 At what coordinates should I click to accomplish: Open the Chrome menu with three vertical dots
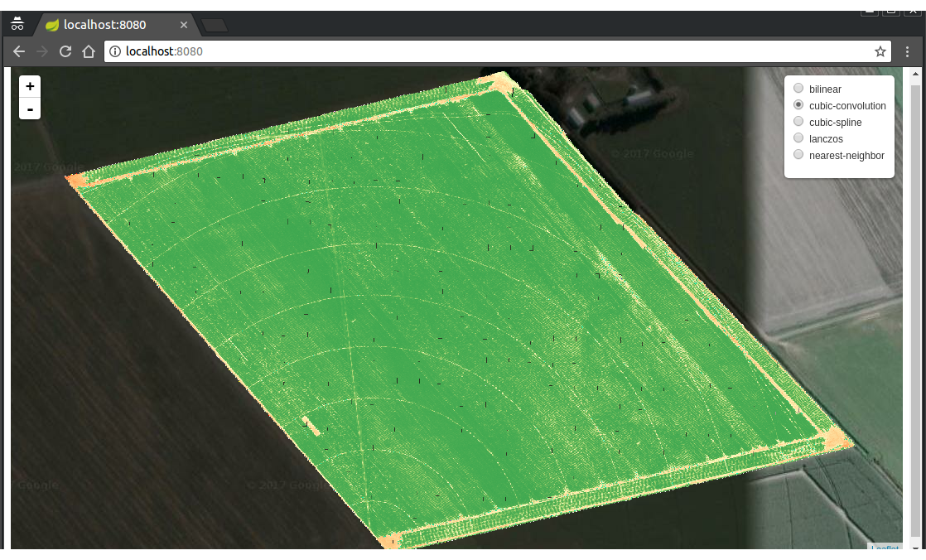click(908, 51)
